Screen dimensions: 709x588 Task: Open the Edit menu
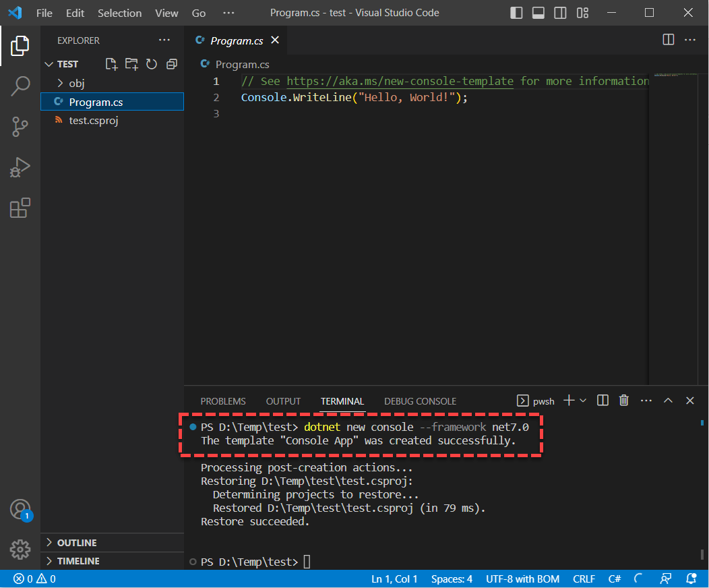pyautogui.click(x=75, y=13)
